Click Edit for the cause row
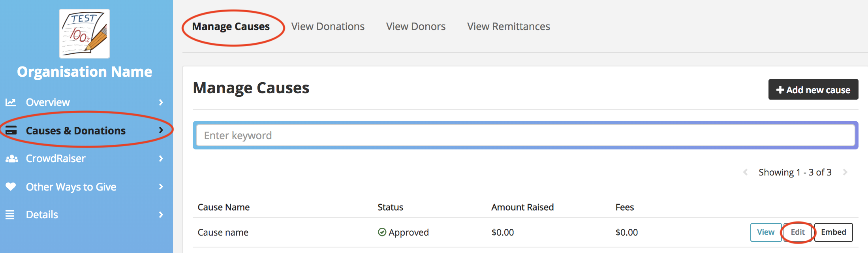Image resolution: width=868 pixels, height=253 pixels. (798, 232)
